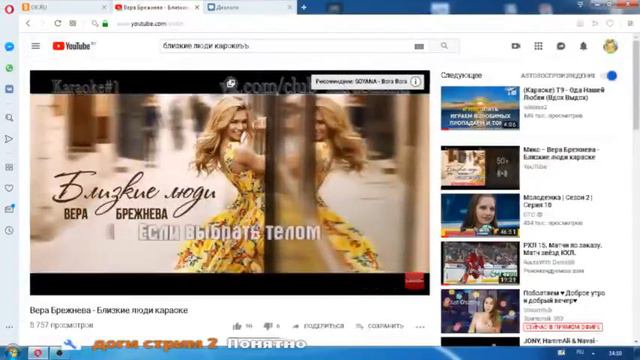640x360 pixels.
Task: Open JONY, HammAli & Navai video title
Action: 560,341
